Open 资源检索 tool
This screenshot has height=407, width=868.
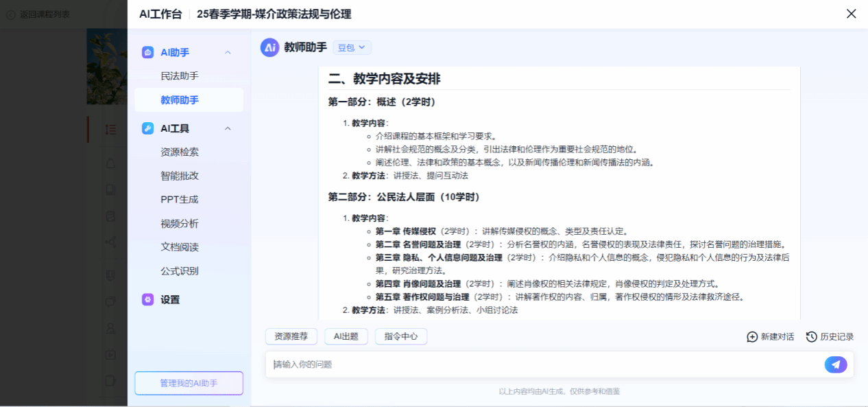pos(180,152)
